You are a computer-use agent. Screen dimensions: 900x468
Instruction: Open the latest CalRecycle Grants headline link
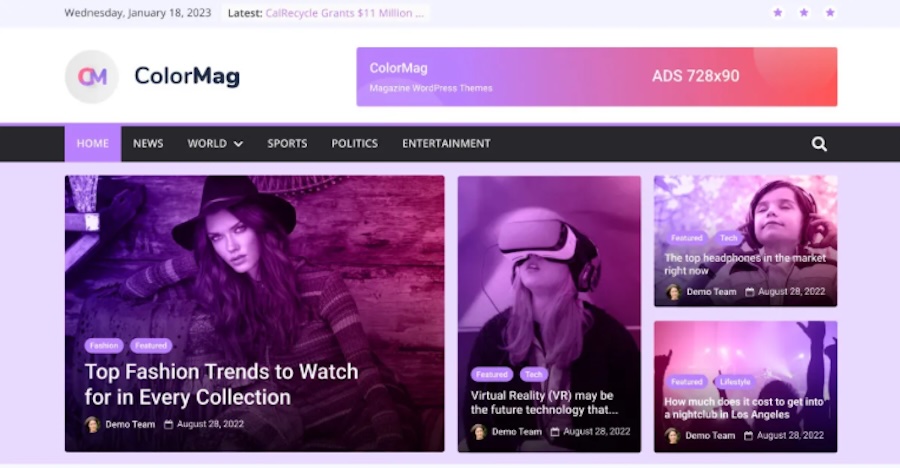coord(345,13)
